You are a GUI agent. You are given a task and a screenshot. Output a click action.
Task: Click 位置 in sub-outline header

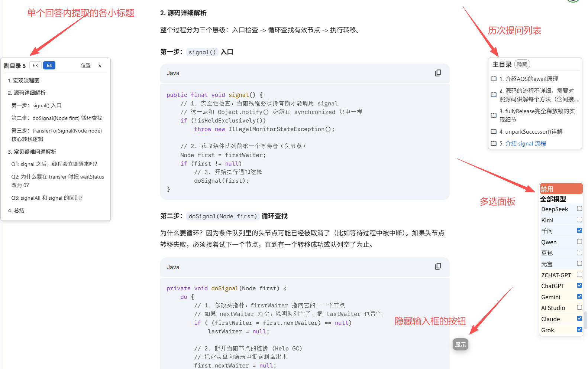pyautogui.click(x=86, y=66)
